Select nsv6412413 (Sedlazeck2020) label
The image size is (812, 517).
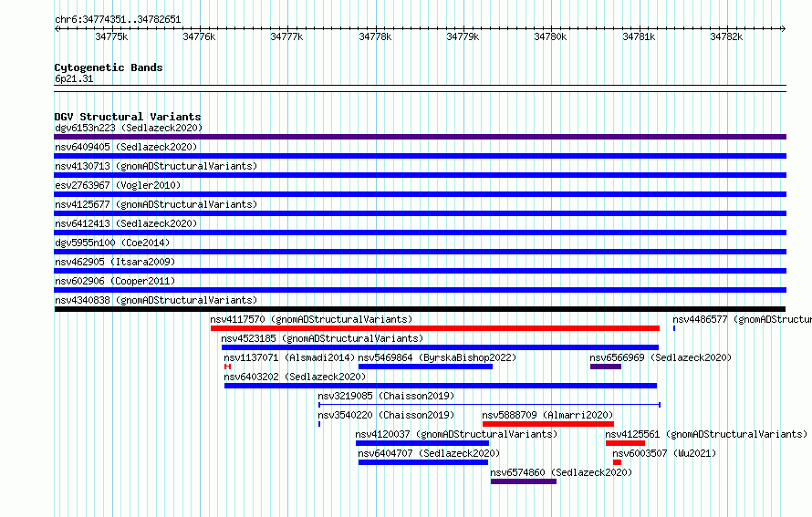click(x=126, y=223)
